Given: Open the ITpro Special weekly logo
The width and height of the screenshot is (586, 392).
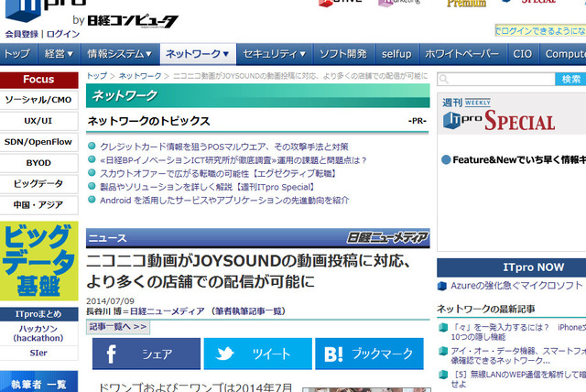Looking at the screenshot, I should (498, 114).
